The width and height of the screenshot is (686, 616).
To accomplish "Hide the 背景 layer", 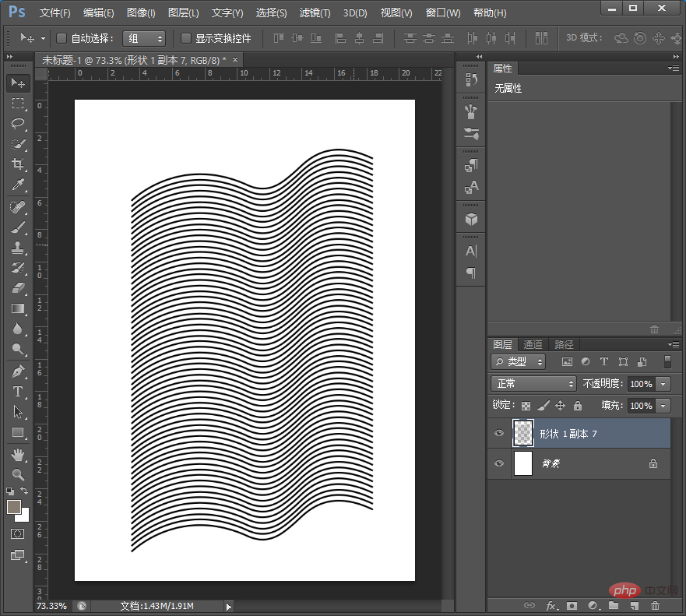I will click(499, 463).
